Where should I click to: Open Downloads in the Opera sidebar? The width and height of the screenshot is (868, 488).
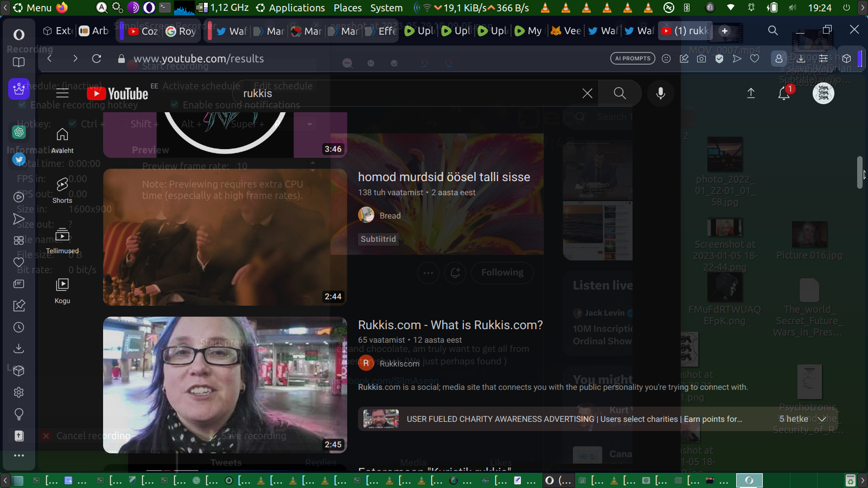(19, 349)
